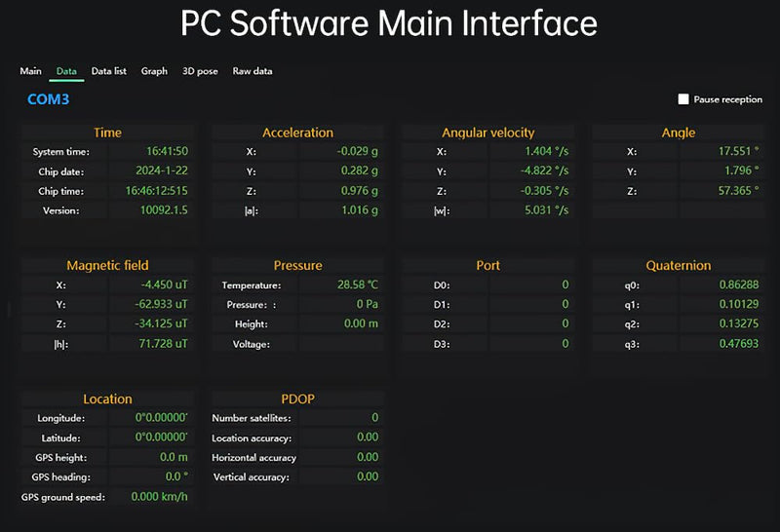780x532 pixels.
Task: Click the |w| value 5.031 °/s
Action: [x=547, y=209]
